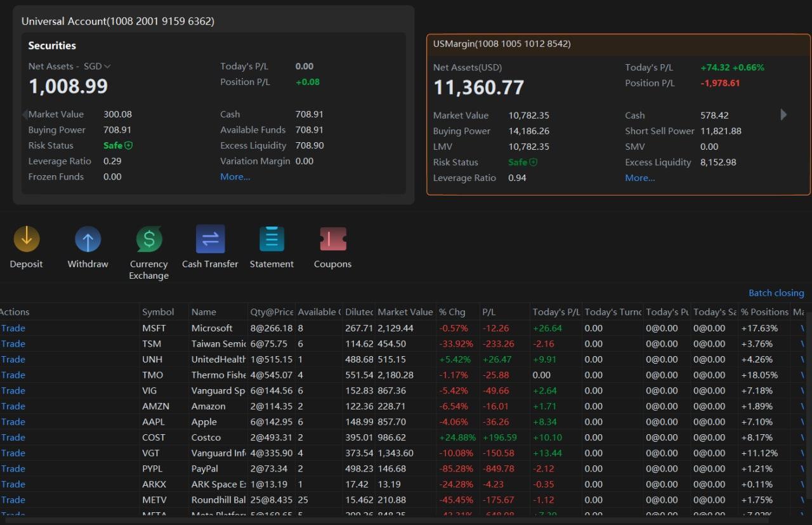Click the Withdraw icon
Screen dimensions: 812x525
click(88, 239)
